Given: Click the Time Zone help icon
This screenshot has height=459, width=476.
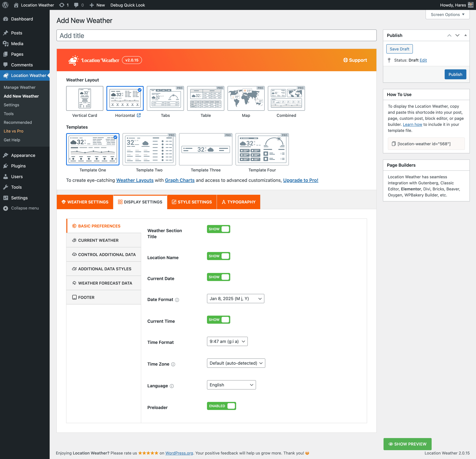Looking at the screenshot, I should point(173,364).
